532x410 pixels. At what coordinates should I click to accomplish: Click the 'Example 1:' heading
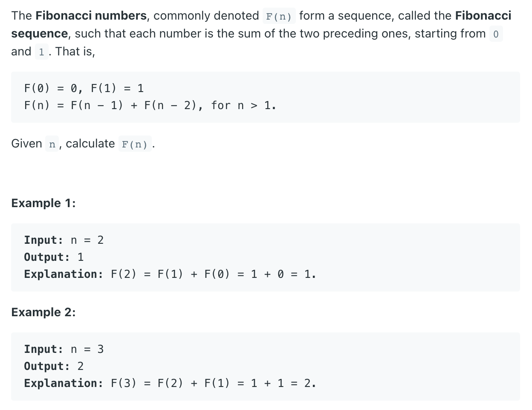point(43,203)
